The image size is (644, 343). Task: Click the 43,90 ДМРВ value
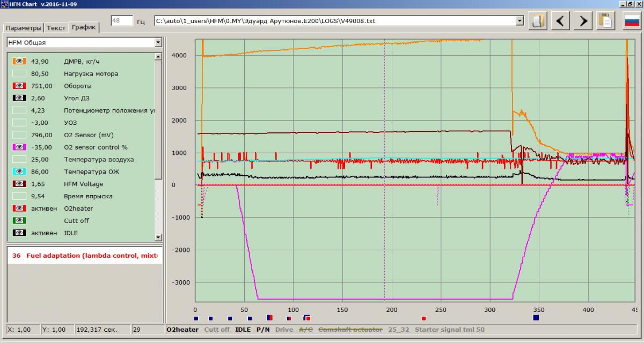tap(40, 62)
